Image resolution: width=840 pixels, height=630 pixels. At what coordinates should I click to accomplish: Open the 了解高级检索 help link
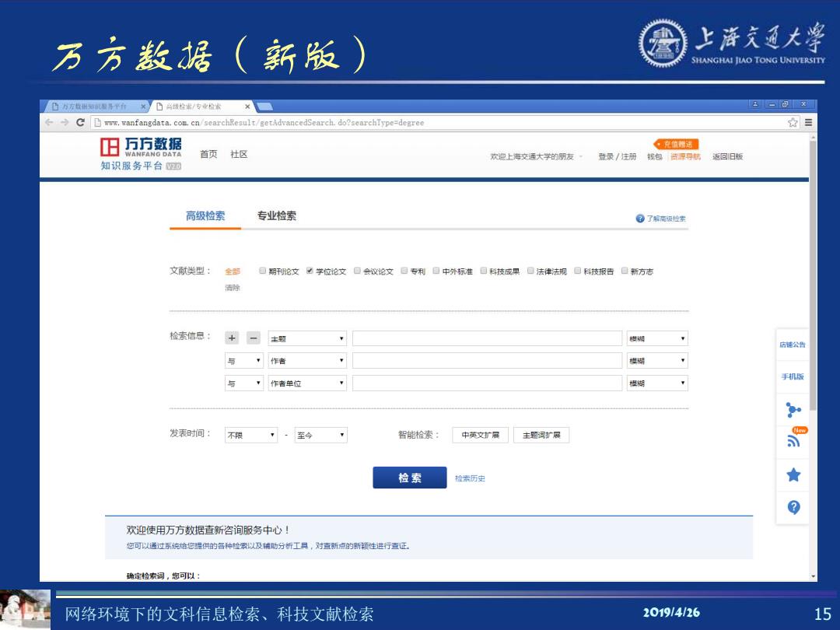point(666,219)
